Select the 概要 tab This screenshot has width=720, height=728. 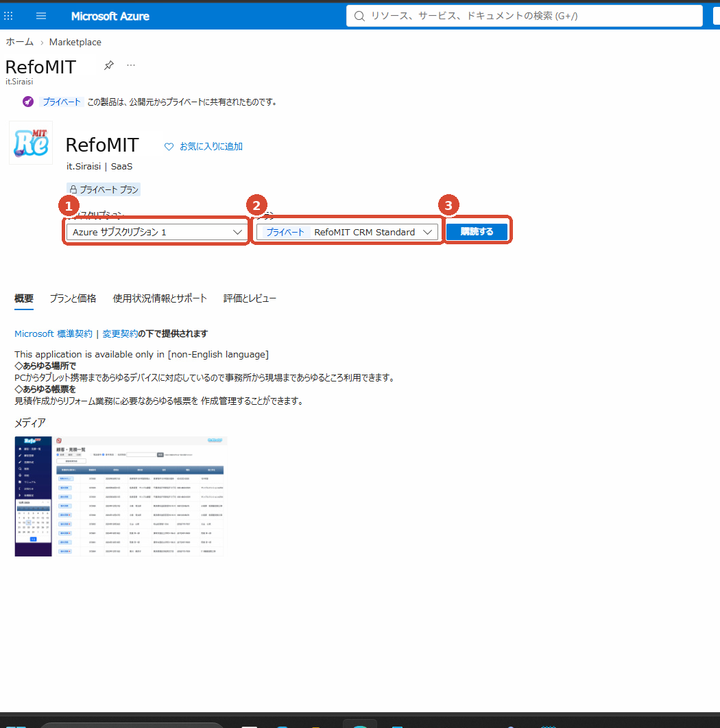24,298
